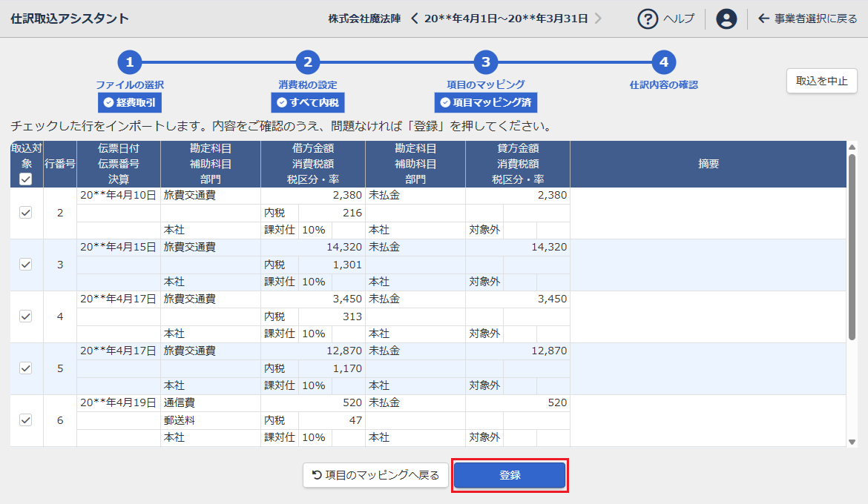Toggle the select-all checkbox in 取込対象 header

click(26, 179)
